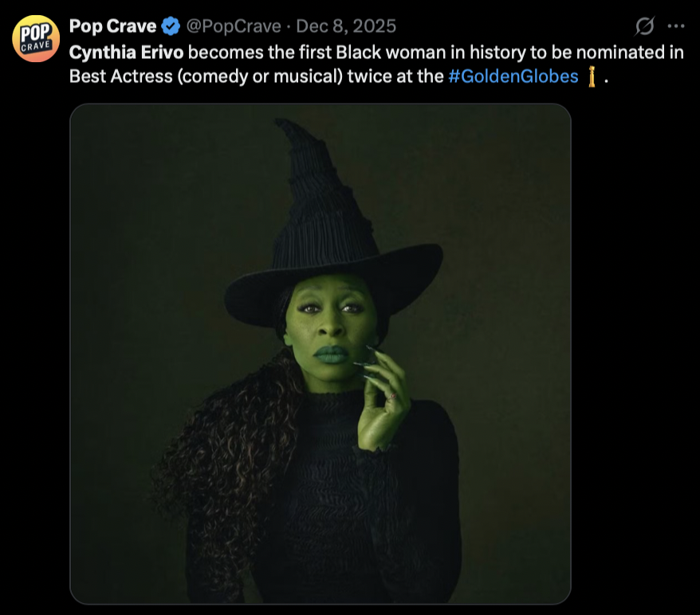Open the three-dot more options menu
The height and width of the screenshot is (615, 700).
[675, 26]
